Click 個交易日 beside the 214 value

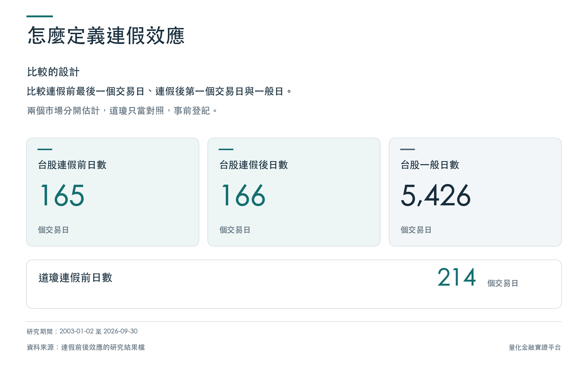(503, 283)
